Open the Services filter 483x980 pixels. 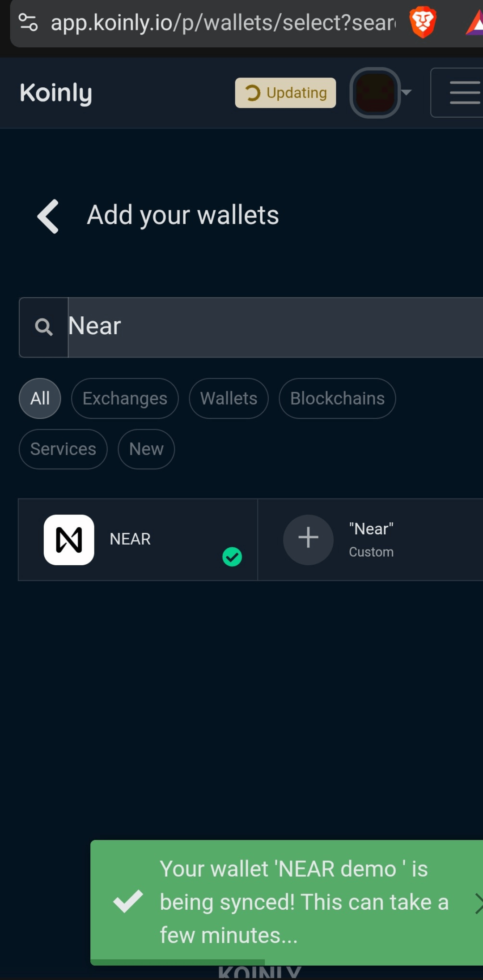click(63, 449)
